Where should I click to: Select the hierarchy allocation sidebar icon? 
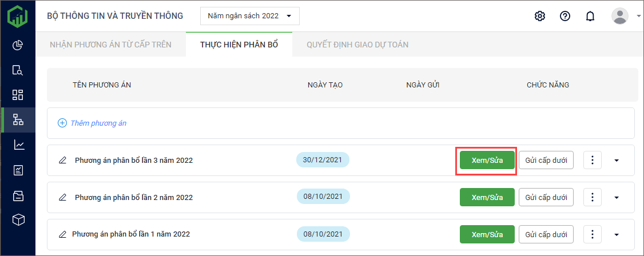(x=18, y=120)
